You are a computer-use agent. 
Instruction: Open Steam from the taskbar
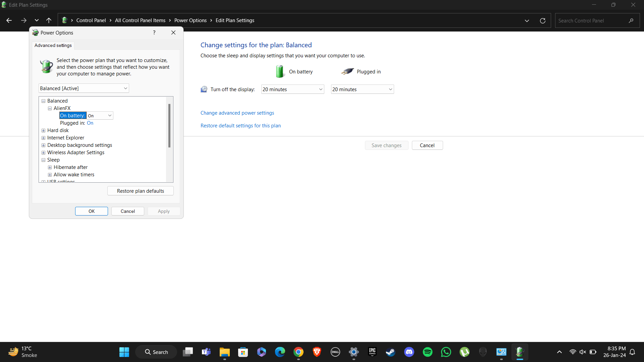[x=390, y=352]
